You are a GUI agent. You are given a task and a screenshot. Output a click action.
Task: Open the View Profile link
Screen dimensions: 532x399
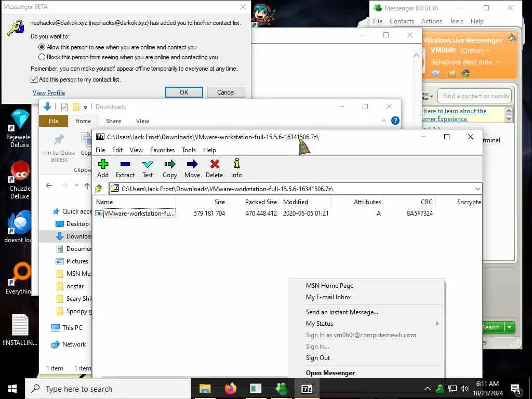49,93
